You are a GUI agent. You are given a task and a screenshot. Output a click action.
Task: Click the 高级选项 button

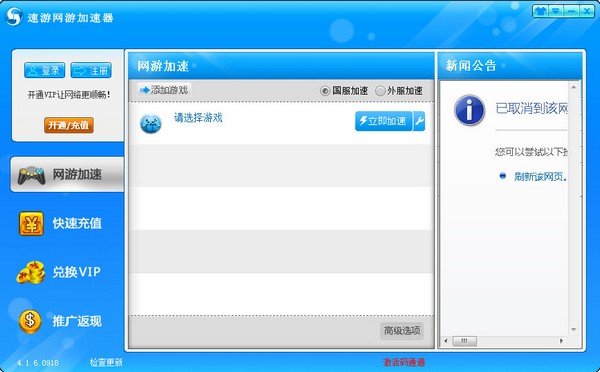[x=402, y=331]
